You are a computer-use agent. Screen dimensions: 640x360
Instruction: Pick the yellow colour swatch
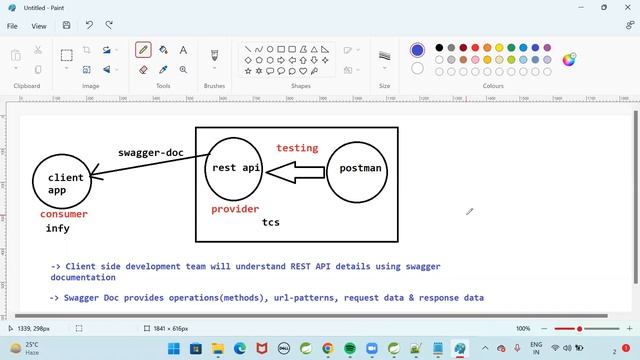(499, 48)
